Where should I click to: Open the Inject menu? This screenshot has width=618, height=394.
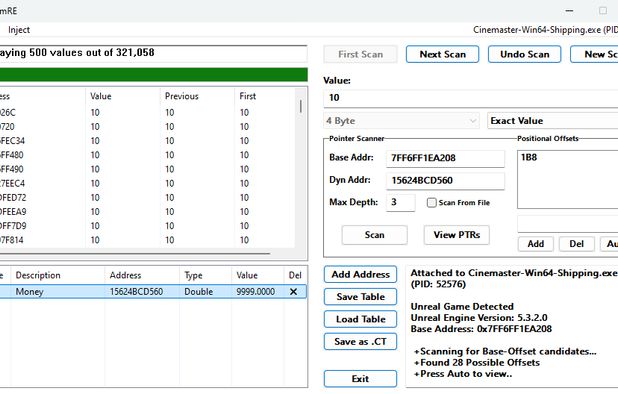click(x=19, y=30)
